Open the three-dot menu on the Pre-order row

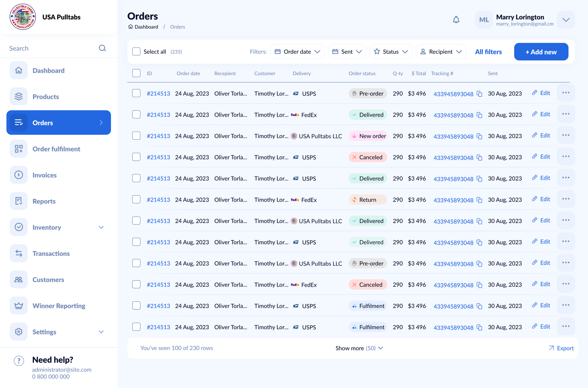coord(566,92)
